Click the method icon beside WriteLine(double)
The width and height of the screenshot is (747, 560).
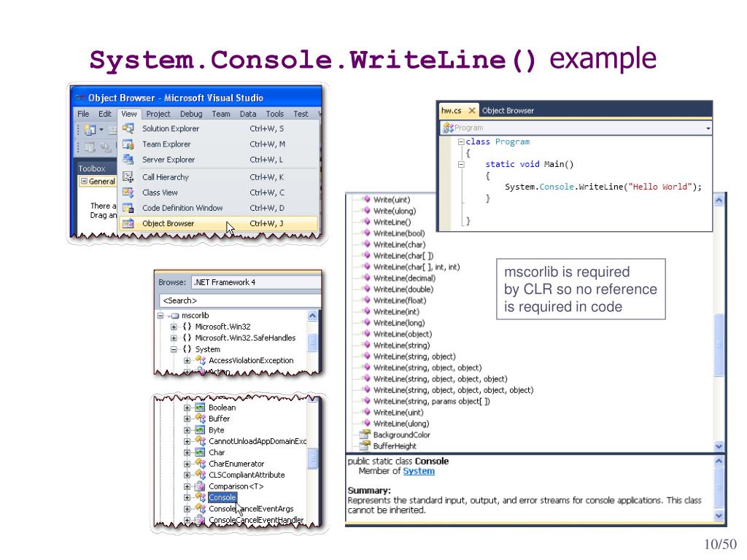coord(366,289)
